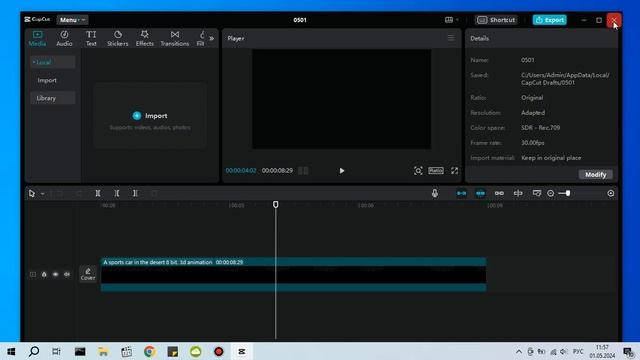Click the track collapse icon
This screenshot has width=640, height=360.
click(x=33, y=274)
